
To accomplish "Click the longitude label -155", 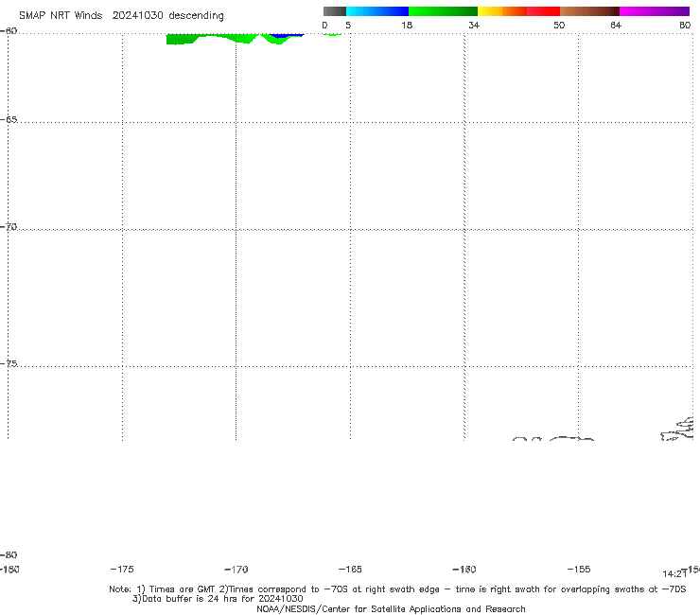I will pyautogui.click(x=579, y=569).
